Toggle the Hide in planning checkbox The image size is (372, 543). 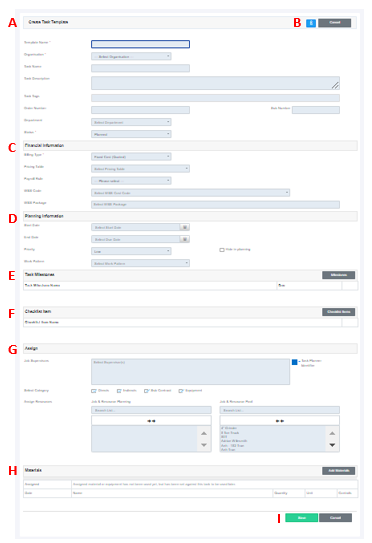[222, 250]
